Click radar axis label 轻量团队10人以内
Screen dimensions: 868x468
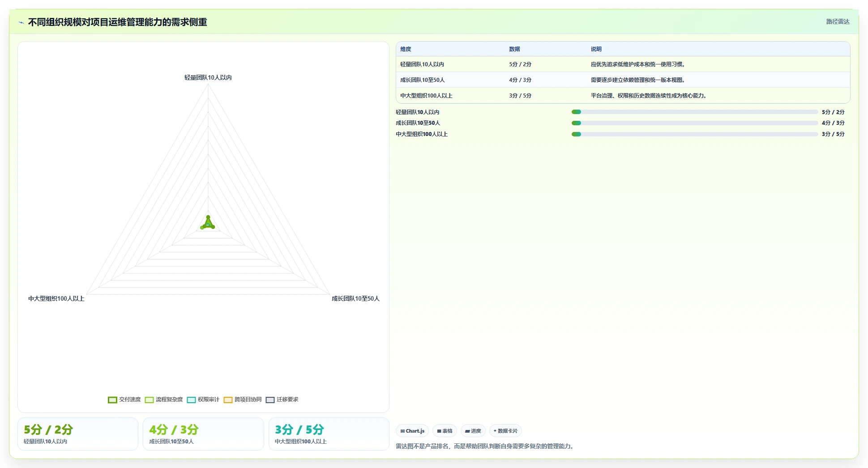point(208,77)
